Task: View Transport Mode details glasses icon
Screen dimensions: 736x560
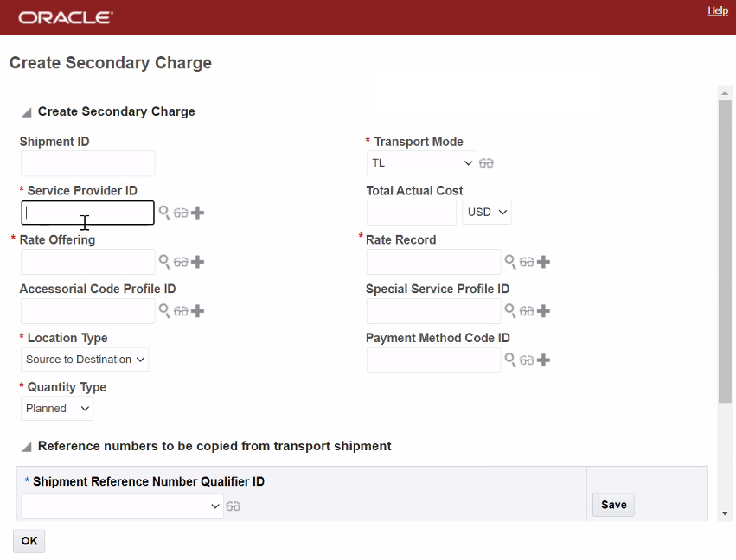Action: [x=487, y=163]
